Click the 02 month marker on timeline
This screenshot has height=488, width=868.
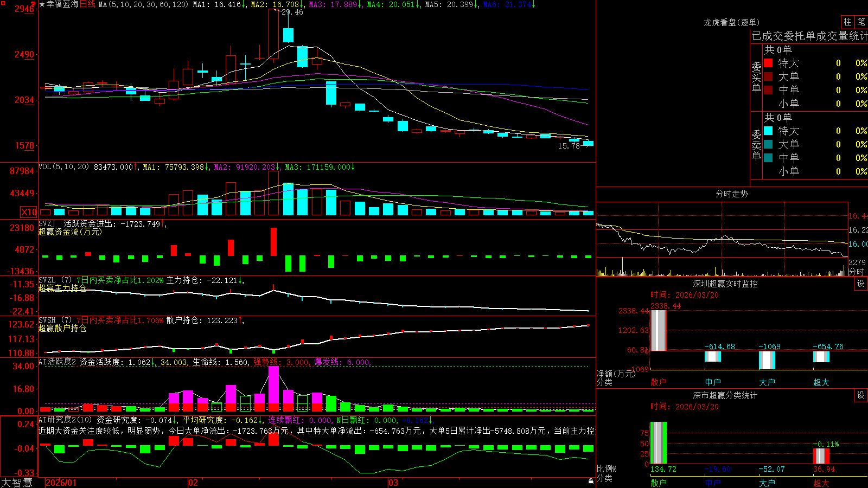[x=193, y=483]
